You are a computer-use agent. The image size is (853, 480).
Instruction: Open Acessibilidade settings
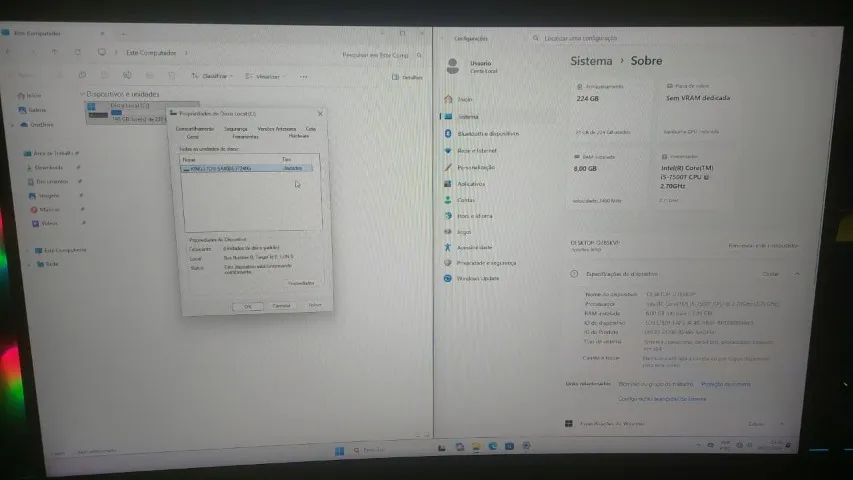pyautogui.click(x=468, y=248)
